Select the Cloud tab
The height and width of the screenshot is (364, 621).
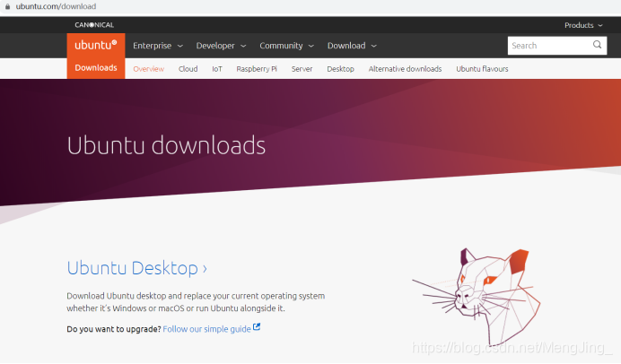coord(188,69)
